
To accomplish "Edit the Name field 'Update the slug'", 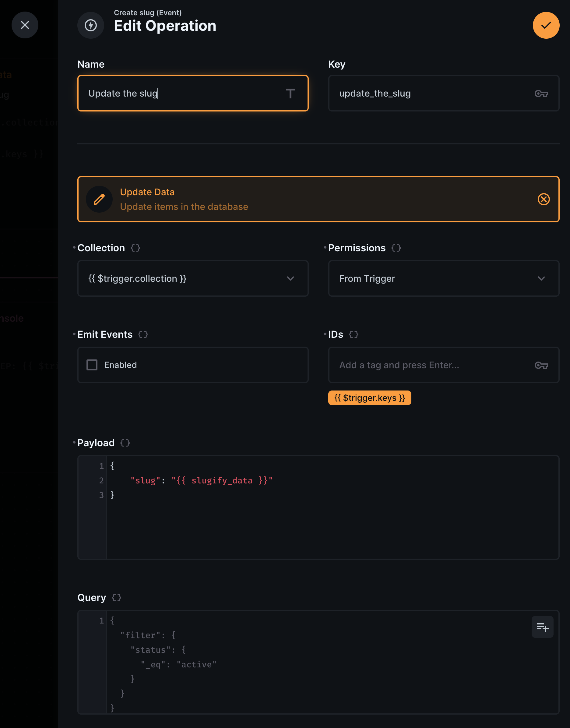I will pos(193,93).
